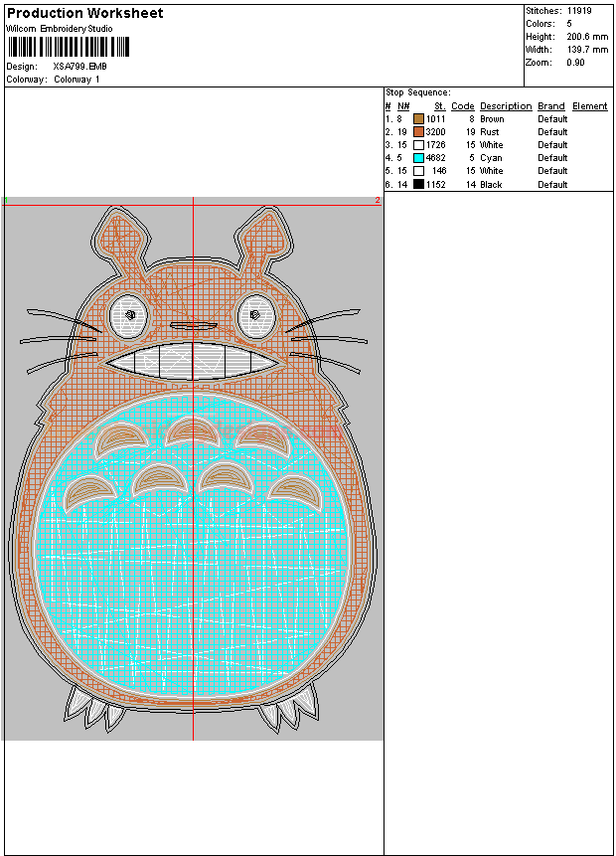The image size is (616, 856).
Task: Select the Production Worksheet title
Action: (x=84, y=13)
